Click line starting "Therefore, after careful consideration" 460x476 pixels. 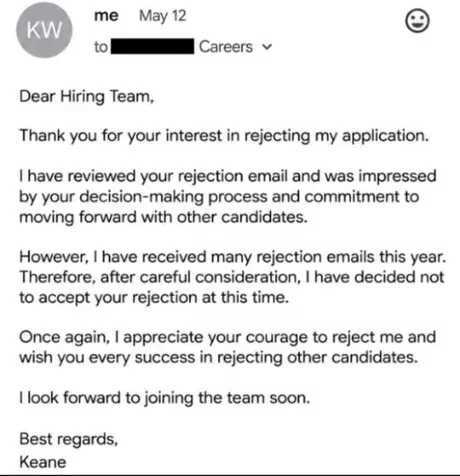pyautogui.click(x=232, y=277)
